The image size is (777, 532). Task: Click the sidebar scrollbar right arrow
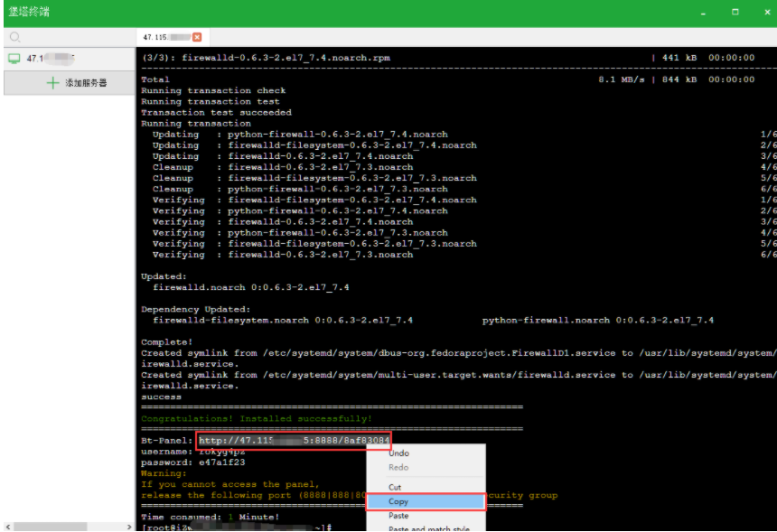pyautogui.click(x=129, y=527)
